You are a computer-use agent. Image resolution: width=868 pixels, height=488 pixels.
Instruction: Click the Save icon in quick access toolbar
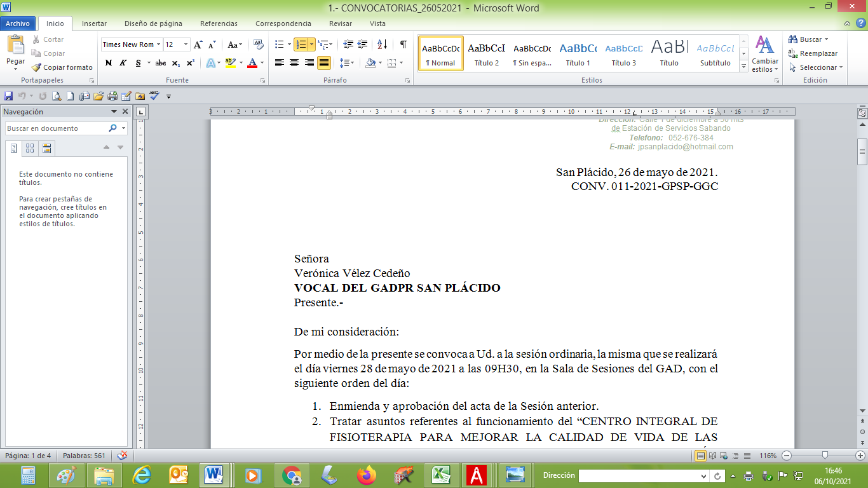(8, 96)
